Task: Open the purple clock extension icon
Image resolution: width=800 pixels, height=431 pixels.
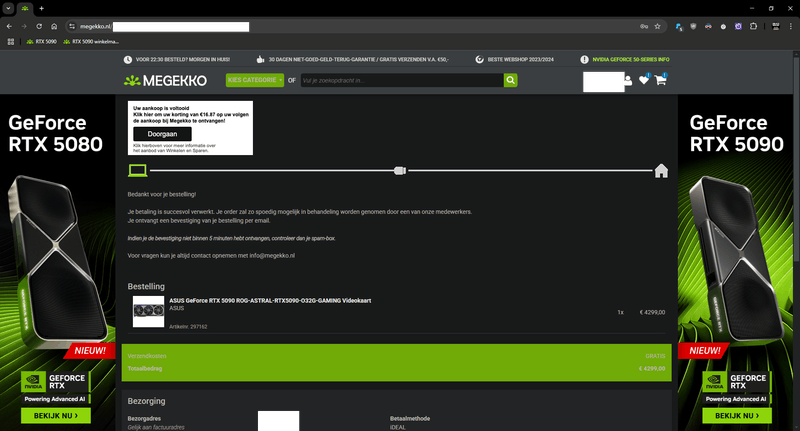Action: [x=738, y=26]
